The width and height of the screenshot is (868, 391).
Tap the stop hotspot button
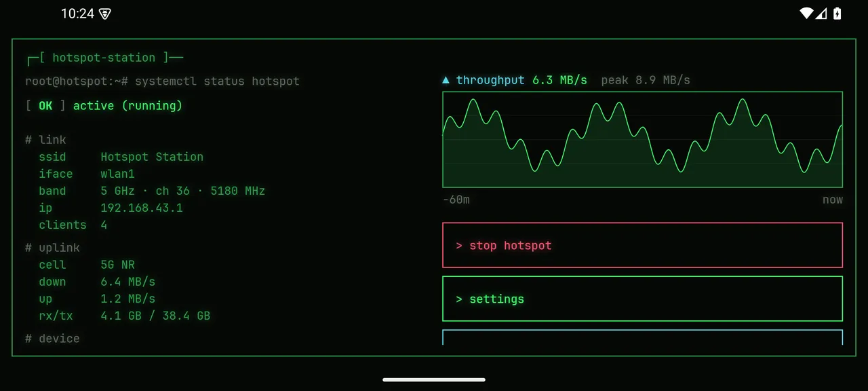(x=642, y=245)
